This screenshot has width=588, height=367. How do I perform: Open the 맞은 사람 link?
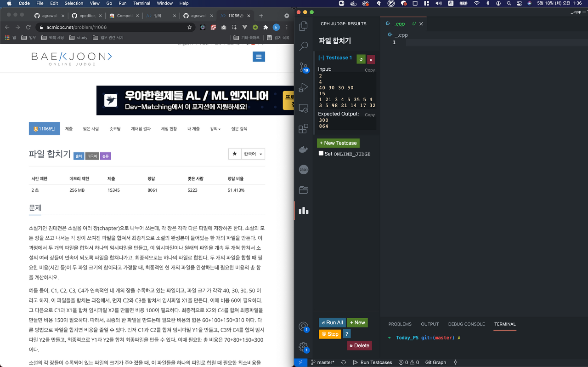point(91,129)
